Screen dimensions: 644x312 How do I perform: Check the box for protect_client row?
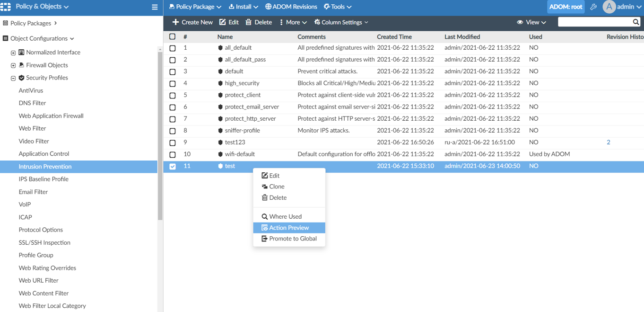point(173,96)
